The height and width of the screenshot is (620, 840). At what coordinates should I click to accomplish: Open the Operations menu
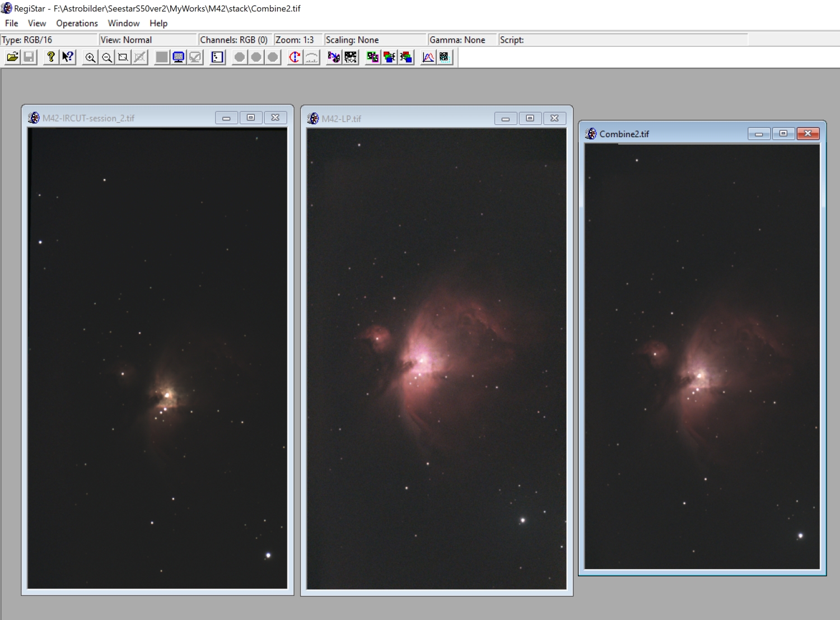coord(77,24)
